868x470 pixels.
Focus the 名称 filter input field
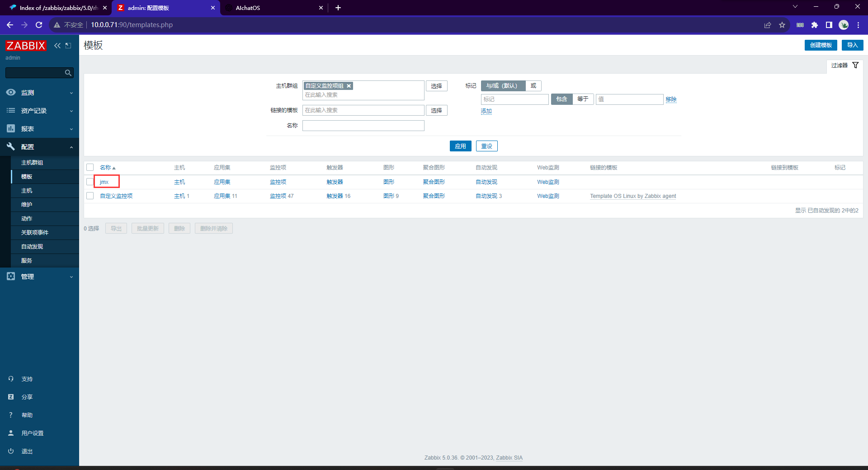[x=363, y=126]
